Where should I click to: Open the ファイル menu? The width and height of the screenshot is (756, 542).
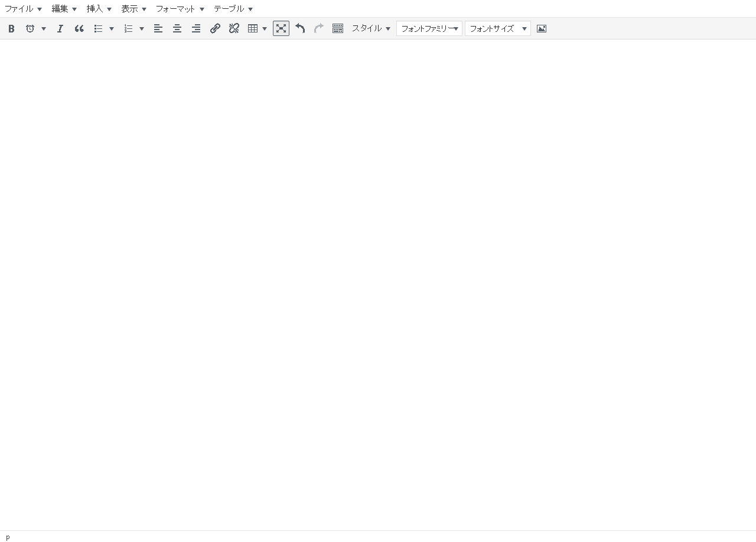[23, 9]
